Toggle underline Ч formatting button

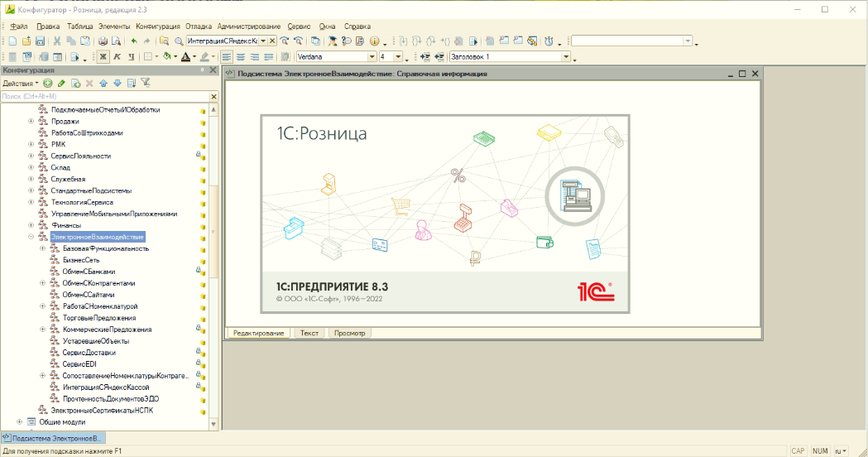(130, 57)
